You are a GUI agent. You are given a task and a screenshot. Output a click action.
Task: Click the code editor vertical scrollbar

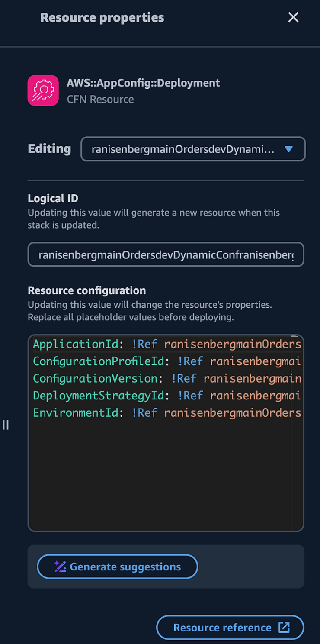[297, 433]
